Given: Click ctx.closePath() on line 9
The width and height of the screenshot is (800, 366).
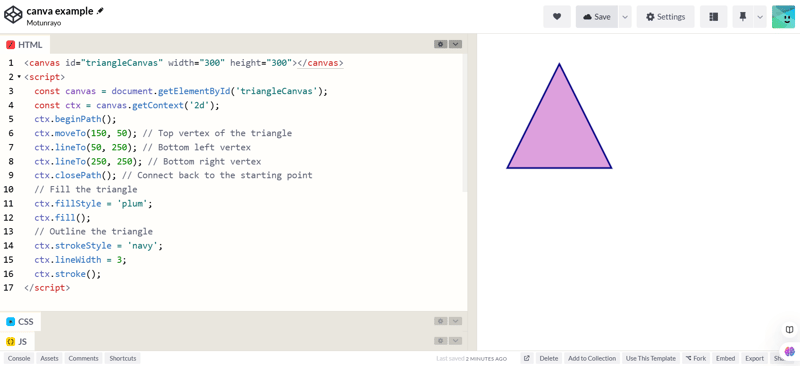Looking at the screenshot, I should [x=76, y=176].
